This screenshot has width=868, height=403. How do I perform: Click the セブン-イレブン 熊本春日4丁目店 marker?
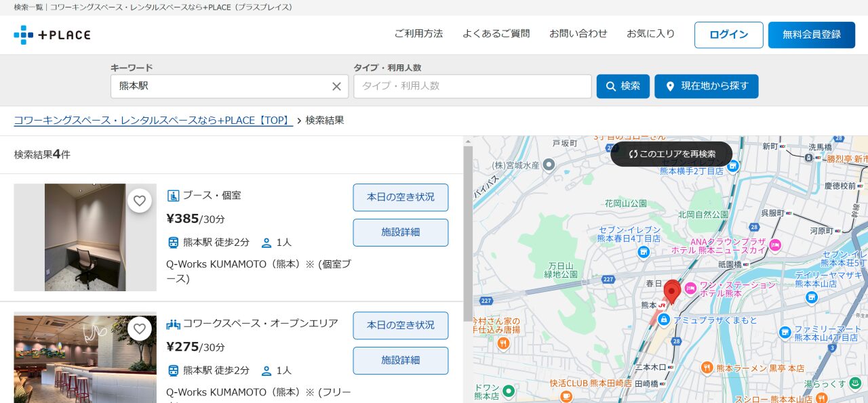tap(643, 252)
